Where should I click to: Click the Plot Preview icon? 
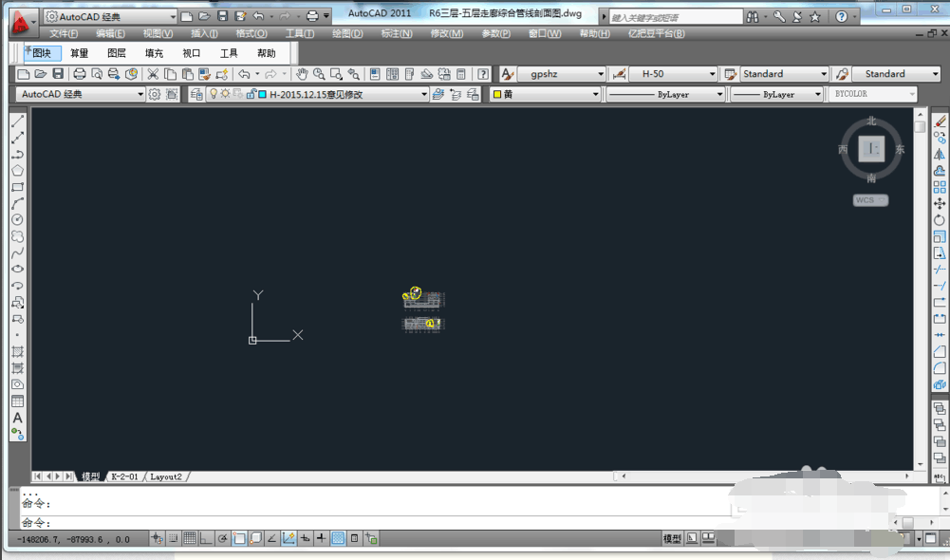(97, 74)
